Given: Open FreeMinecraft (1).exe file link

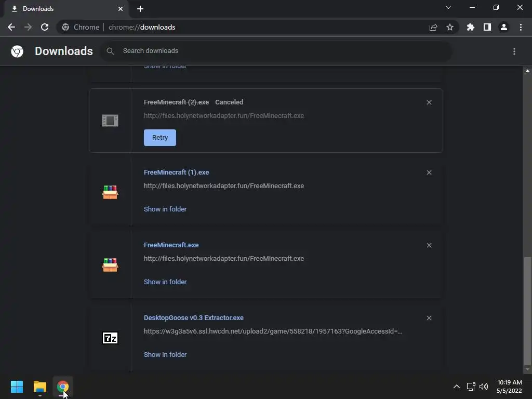Looking at the screenshot, I should pos(177,172).
